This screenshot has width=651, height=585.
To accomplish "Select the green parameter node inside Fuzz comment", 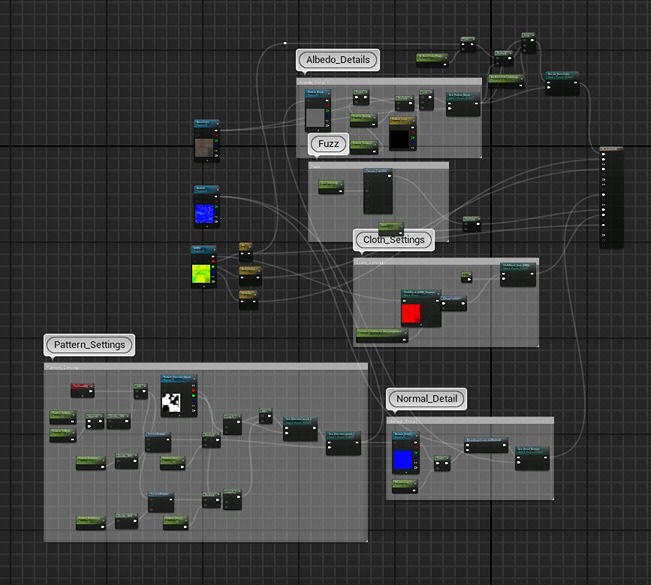I will point(331,187).
